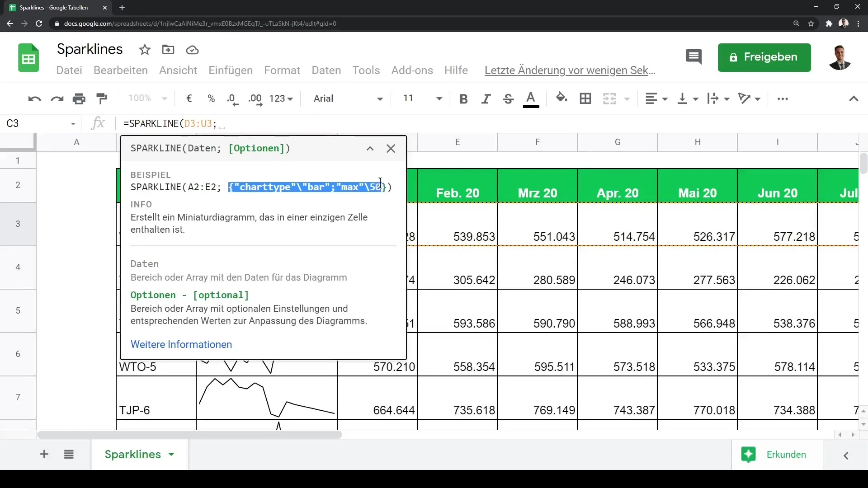
Task: Open the Weitere Informationen link
Action: (181, 344)
